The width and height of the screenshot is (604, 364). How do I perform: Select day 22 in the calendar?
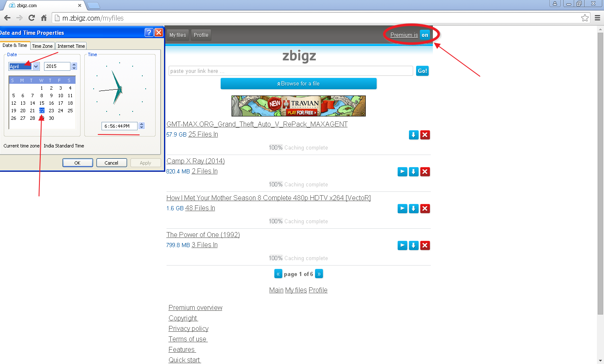tap(42, 111)
